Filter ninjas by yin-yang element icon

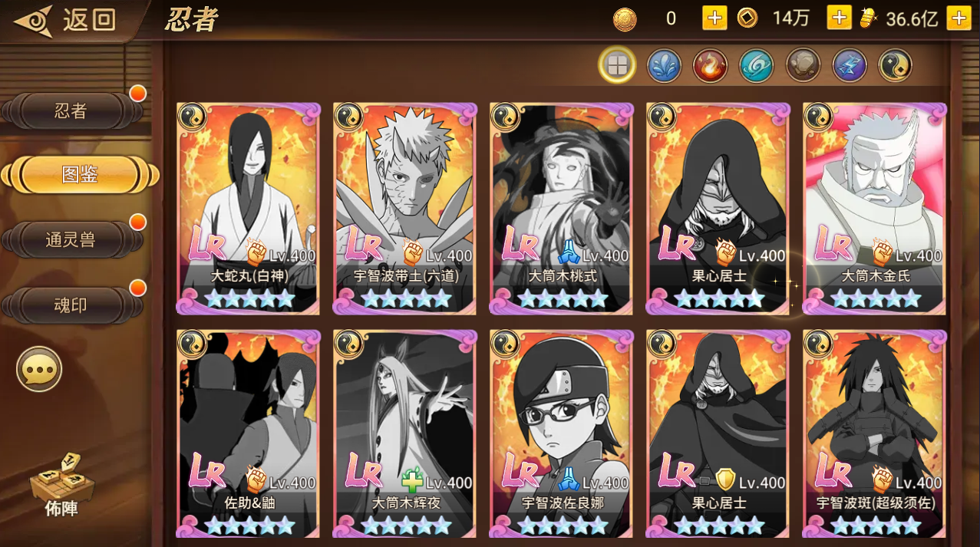click(895, 65)
